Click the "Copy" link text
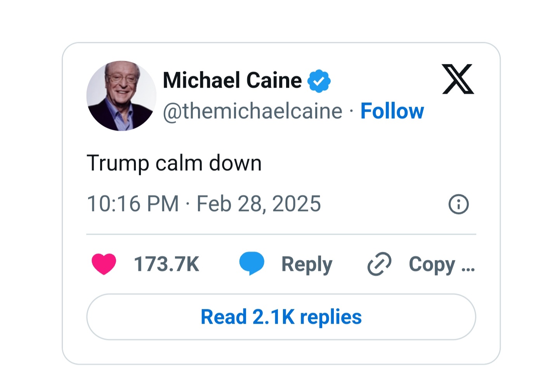The width and height of the screenshot is (559, 392). pos(432,265)
